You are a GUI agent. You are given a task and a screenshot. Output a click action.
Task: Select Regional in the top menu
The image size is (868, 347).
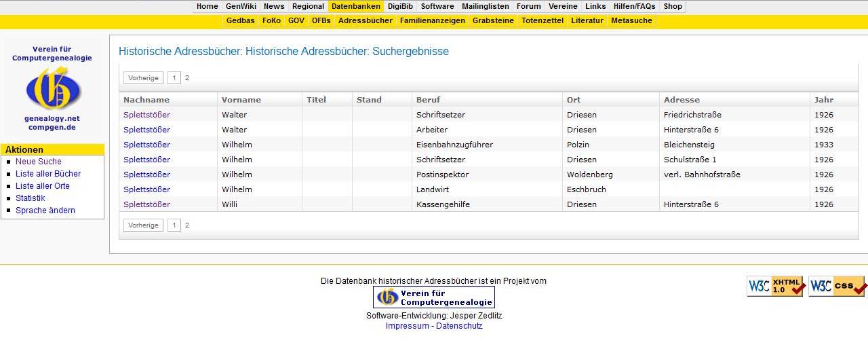(308, 6)
